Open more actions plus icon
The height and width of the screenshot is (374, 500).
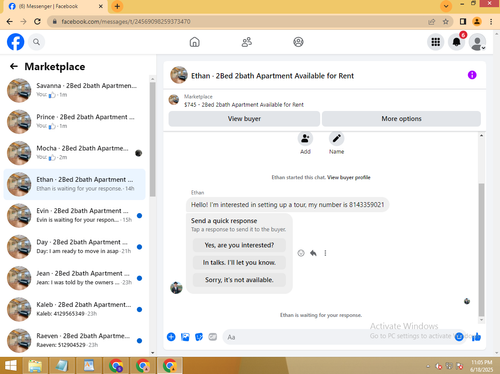pyautogui.click(x=171, y=337)
